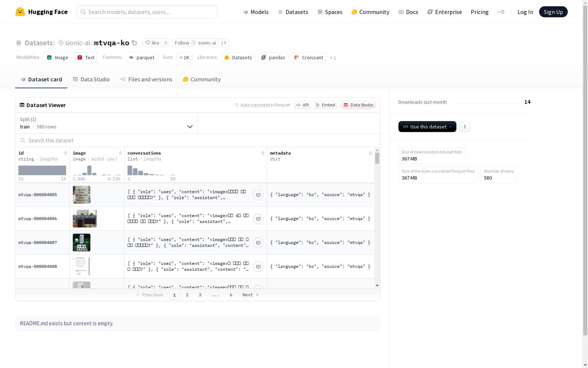Go to Models in the top navigation
The image size is (588, 368).
(x=256, y=12)
